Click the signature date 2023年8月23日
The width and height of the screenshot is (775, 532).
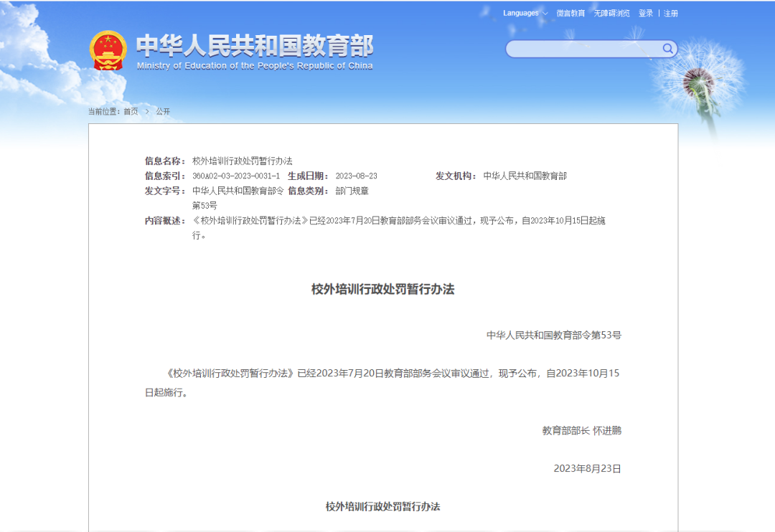587,469
